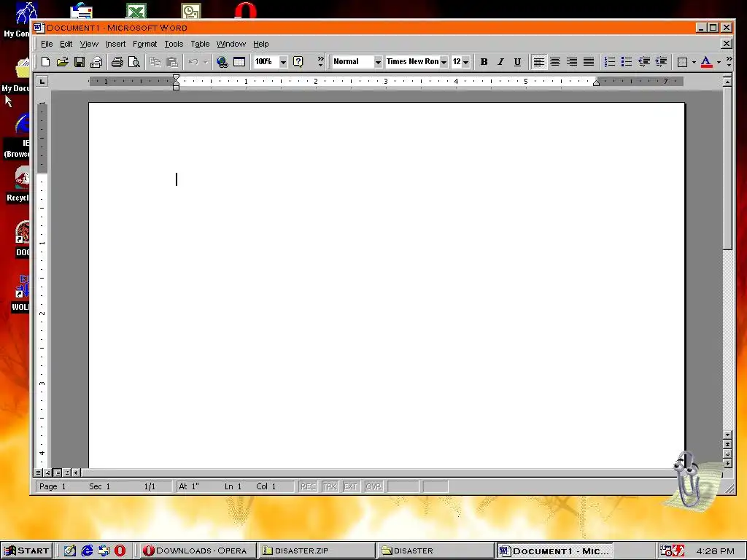Screen dimensions: 747x560
Task: Save the document with floppy icon
Action: click(x=79, y=62)
